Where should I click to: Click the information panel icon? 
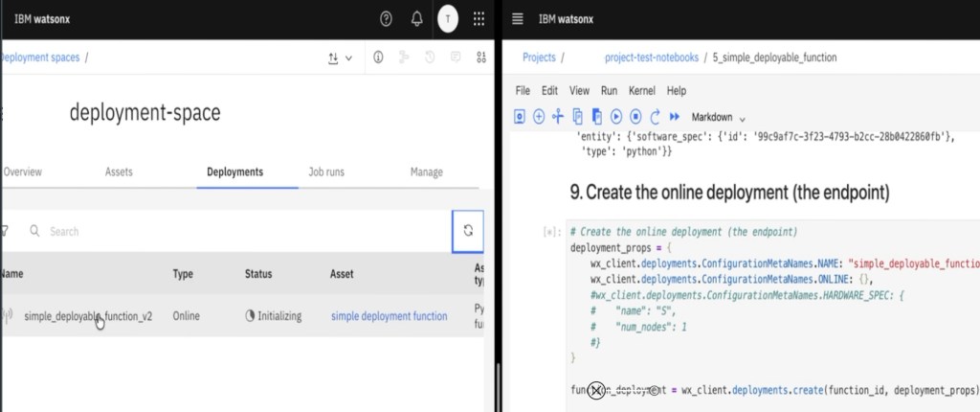[x=378, y=57]
